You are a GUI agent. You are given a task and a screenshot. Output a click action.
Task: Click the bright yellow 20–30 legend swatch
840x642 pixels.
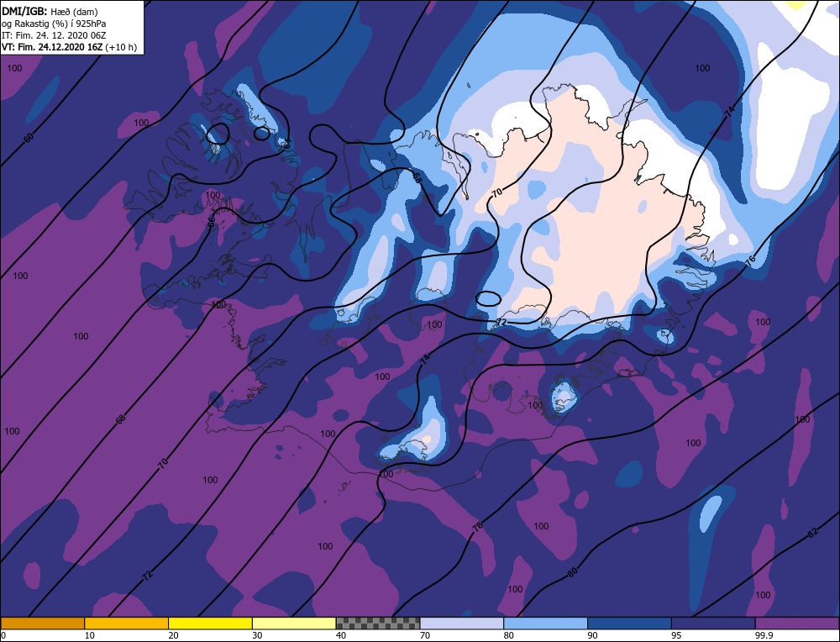(x=210, y=624)
